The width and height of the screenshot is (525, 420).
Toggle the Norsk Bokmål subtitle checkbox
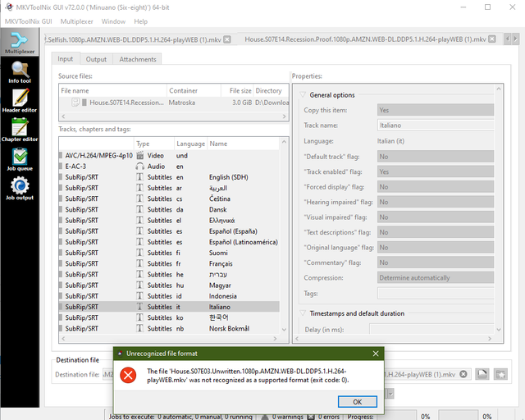(61, 328)
